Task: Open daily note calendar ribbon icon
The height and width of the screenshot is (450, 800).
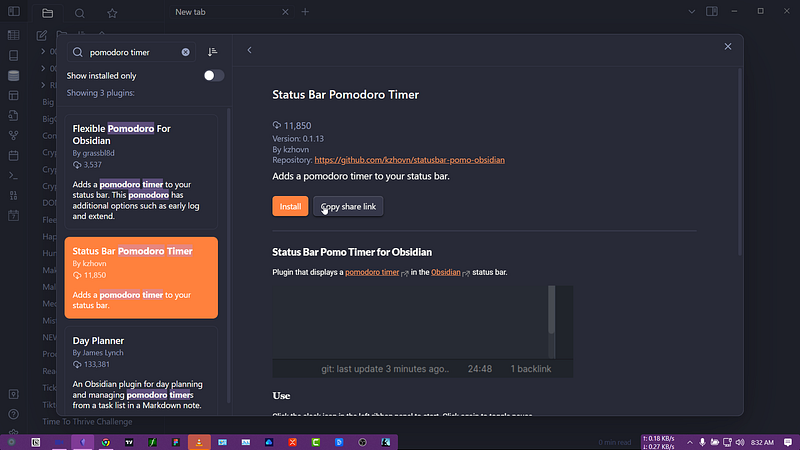Action: pyautogui.click(x=14, y=215)
